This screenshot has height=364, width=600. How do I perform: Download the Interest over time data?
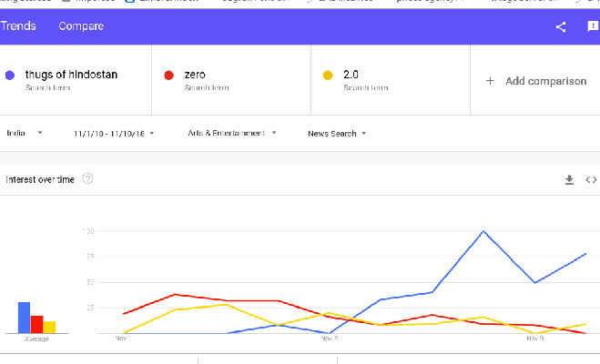coord(569,179)
